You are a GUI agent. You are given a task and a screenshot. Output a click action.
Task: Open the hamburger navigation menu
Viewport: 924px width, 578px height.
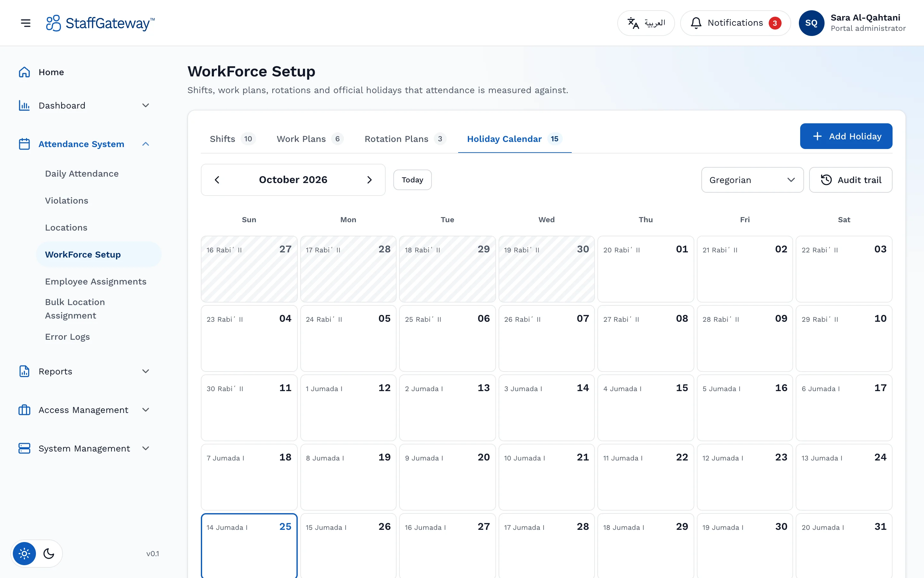(26, 23)
